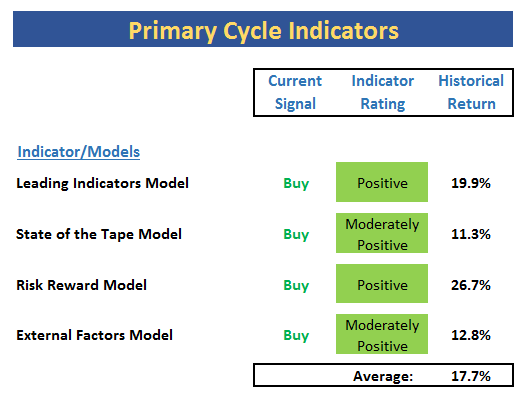Click the State of the Tape Model label

[99, 234]
